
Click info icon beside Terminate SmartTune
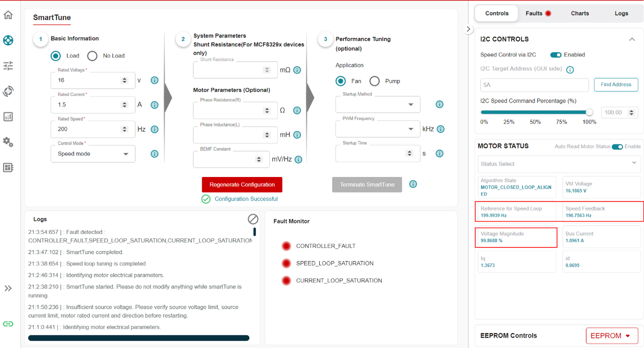(413, 184)
